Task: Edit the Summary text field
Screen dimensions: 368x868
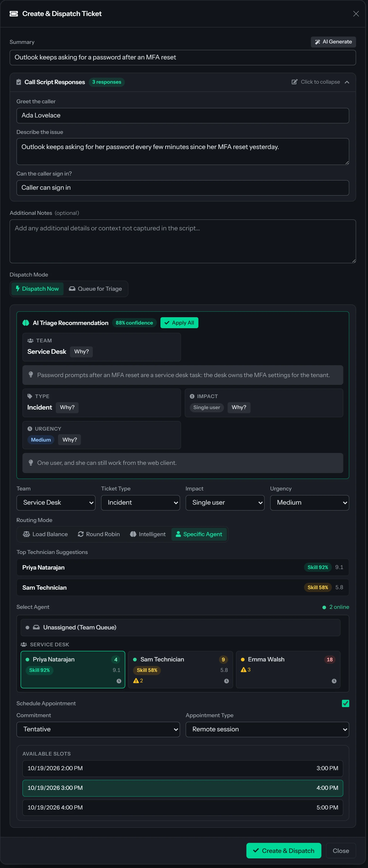Action: [183, 57]
